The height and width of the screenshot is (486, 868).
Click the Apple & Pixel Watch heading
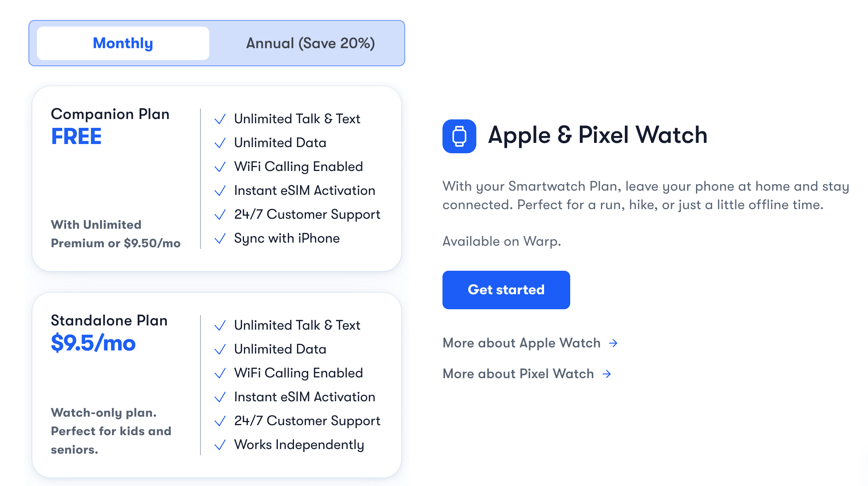point(598,135)
